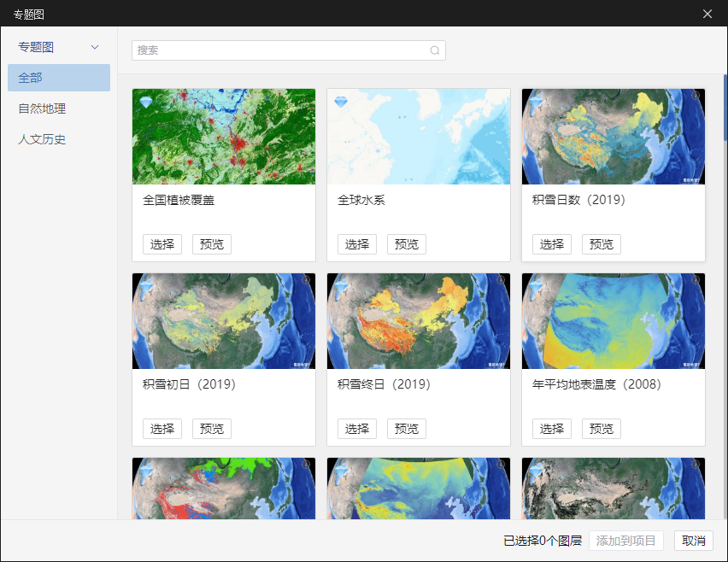This screenshot has height=562, width=728.
Task: Click the magnifier icon in the search bar
Action: click(435, 50)
